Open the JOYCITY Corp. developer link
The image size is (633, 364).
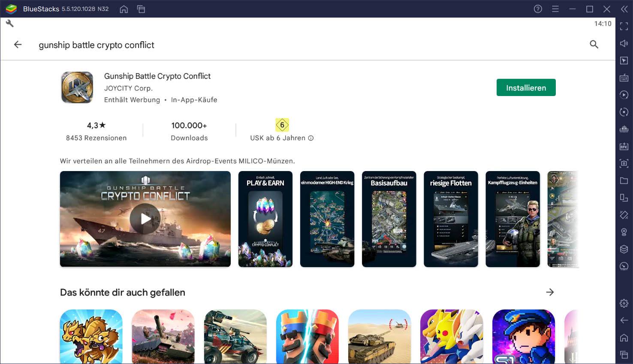[x=128, y=88]
